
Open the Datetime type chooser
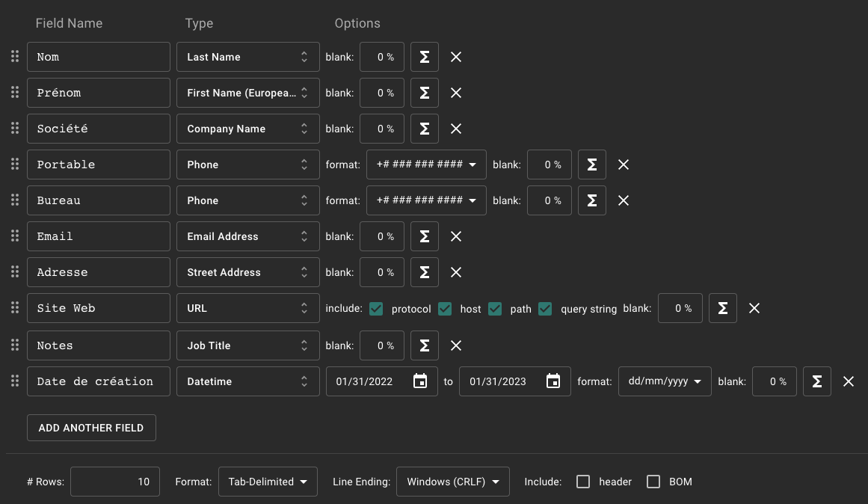pos(248,381)
